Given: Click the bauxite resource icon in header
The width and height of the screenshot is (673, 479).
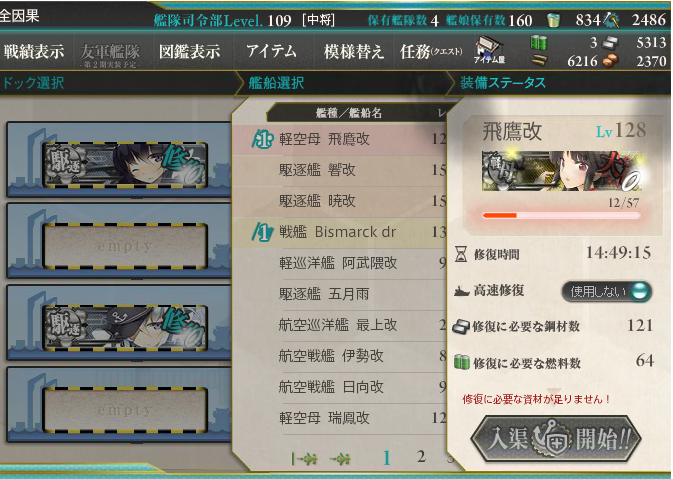Looking at the screenshot, I should [x=610, y=61].
